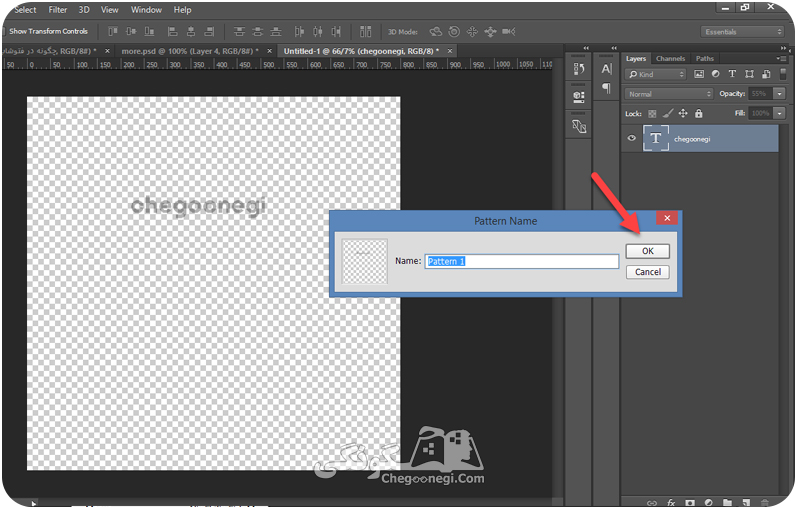
Task: Open the Normal blend mode dropdown
Action: pyautogui.click(x=669, y=94)
